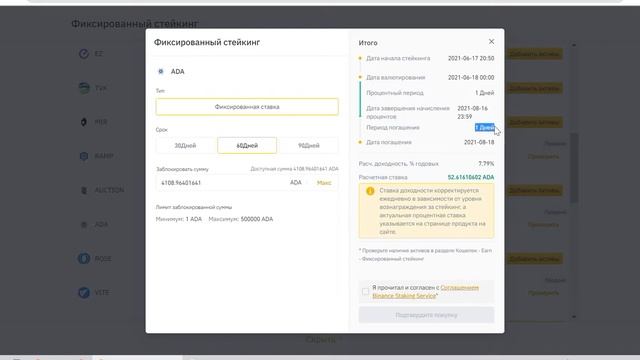640x360 pixels.
Task: Click the Макс amount link
Action: pyautogui.click(x=324, y=183)
